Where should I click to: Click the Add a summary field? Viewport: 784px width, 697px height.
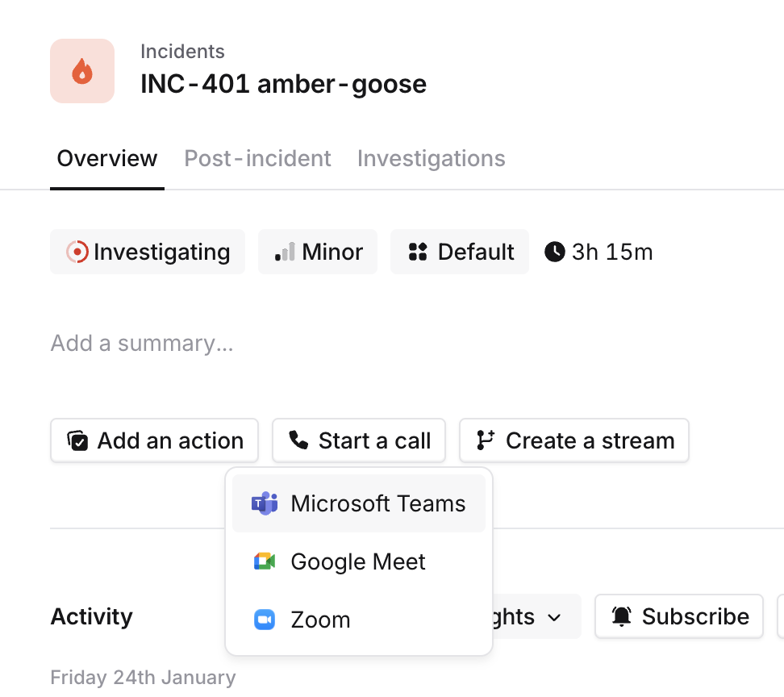coord(142,344)
